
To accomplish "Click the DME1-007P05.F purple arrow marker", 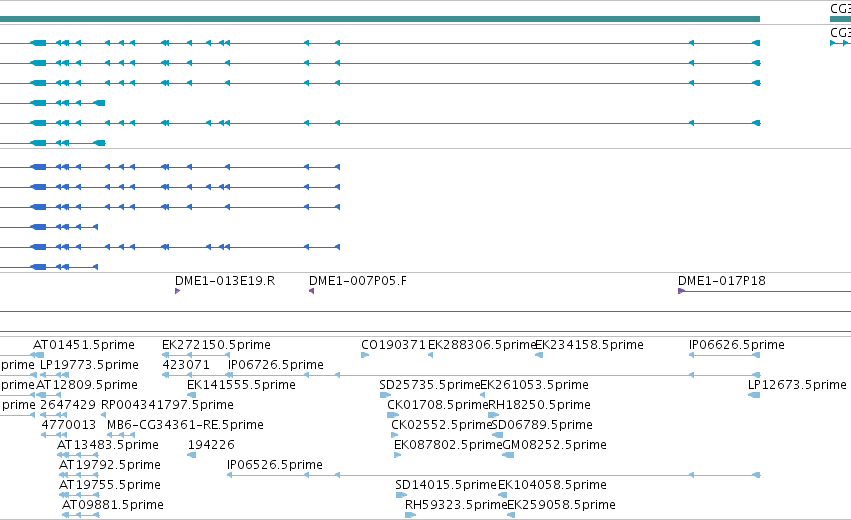I will point(312,291).
